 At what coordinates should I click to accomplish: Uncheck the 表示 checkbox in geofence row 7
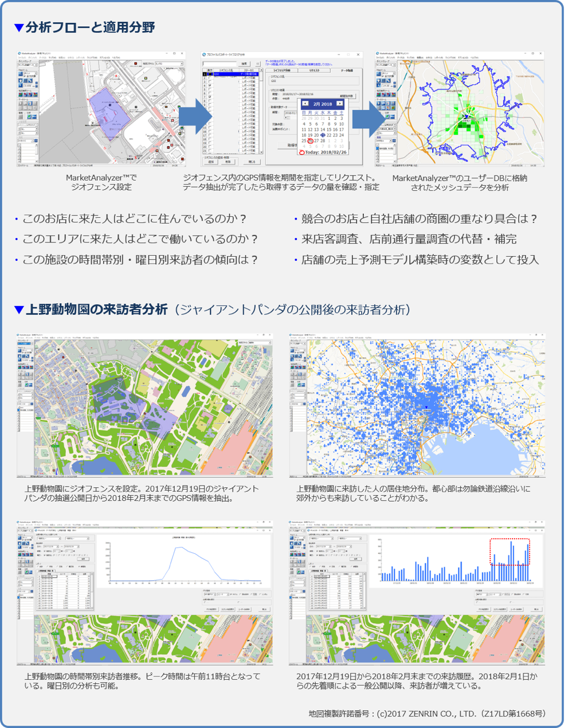pos(209,97)
